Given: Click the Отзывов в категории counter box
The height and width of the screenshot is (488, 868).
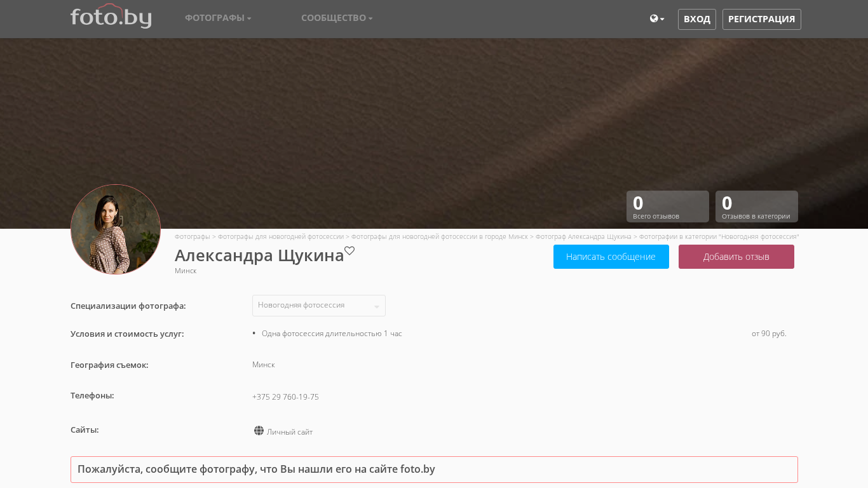Looking at the screenshot, I should click(756, 207).
